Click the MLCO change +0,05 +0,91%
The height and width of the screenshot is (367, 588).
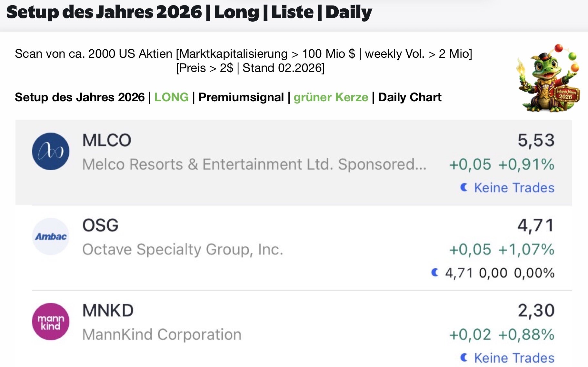[502, 164]
